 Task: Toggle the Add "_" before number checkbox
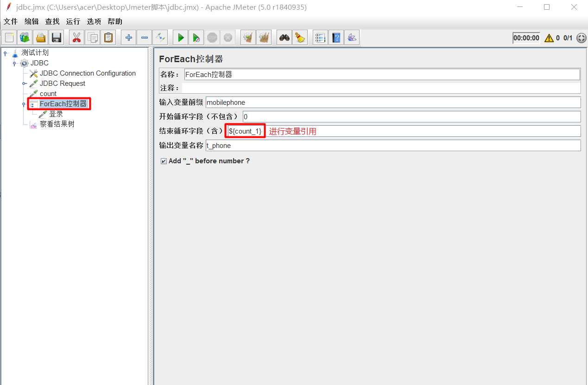[164, 161]
